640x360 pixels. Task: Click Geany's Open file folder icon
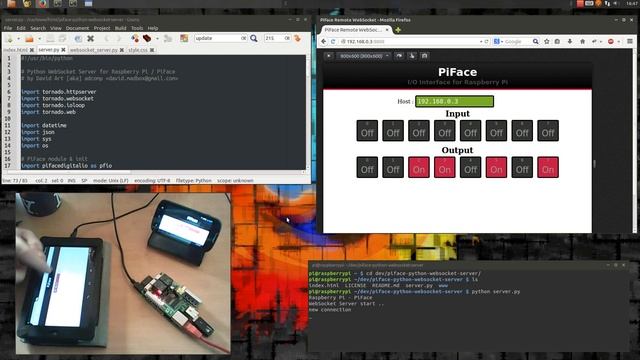(x=29, y=38)
